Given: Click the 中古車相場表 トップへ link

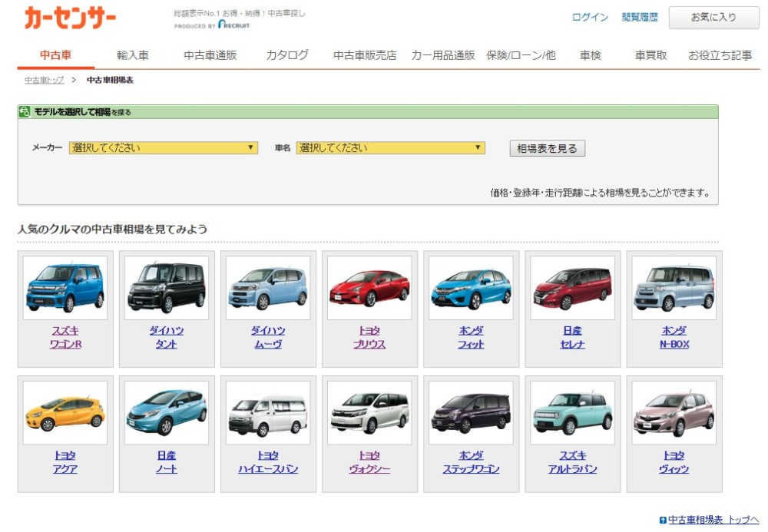Looking at the screenshot, I should (713, 520).
